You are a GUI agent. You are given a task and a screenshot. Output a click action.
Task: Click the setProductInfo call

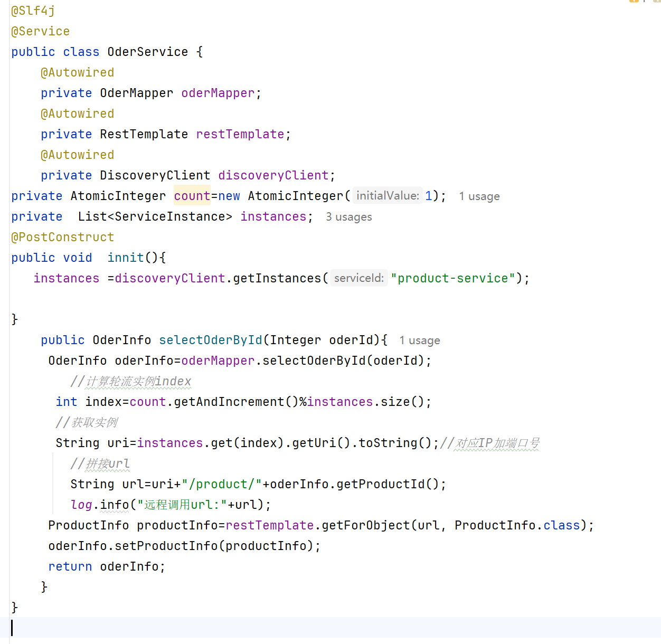[166, 546]
